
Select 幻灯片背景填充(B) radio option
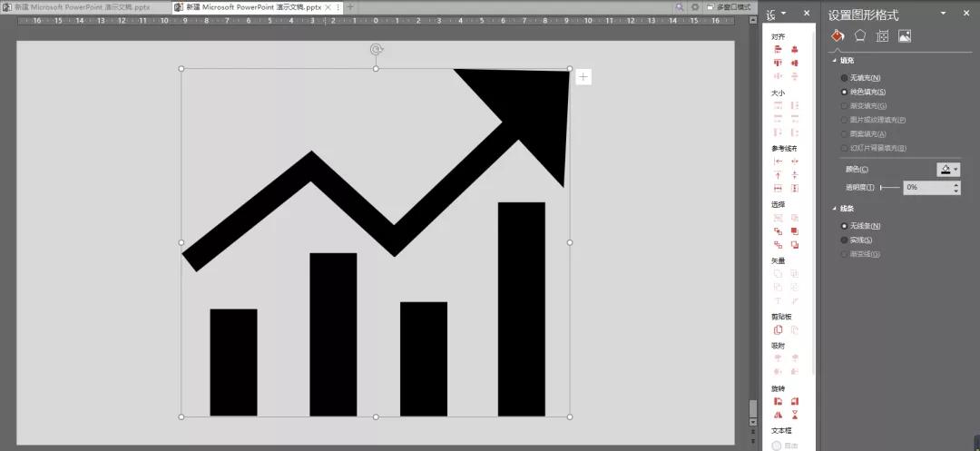pyautogui.click(x=873, y=148)
